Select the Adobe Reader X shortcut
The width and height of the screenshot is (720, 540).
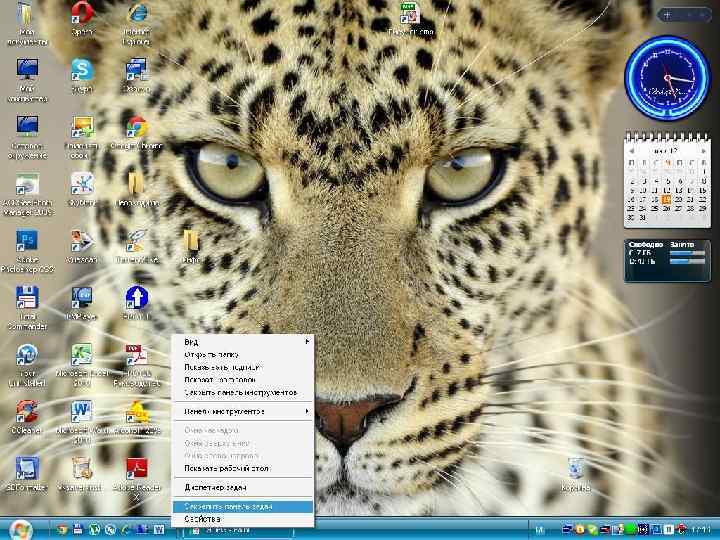137,479
